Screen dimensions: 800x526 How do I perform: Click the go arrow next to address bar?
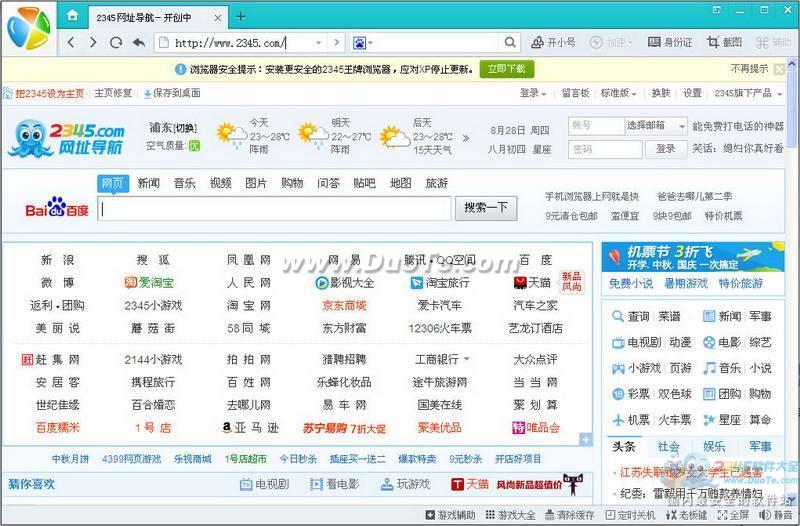tap(336, 42)
